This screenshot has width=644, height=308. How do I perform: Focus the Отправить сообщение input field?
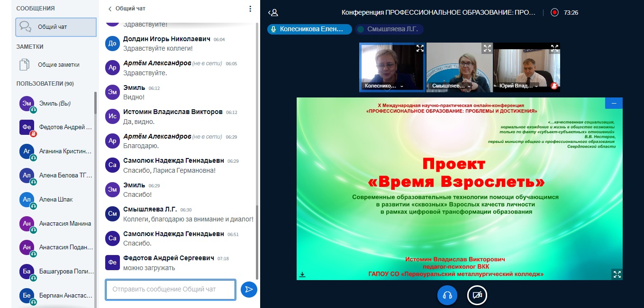pos(171,290)
